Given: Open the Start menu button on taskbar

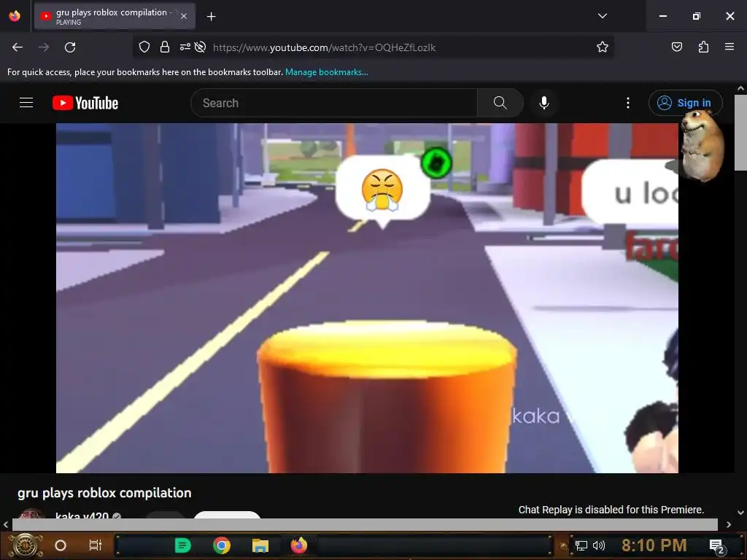Looking at the screenshot, I should coord(26,545).
